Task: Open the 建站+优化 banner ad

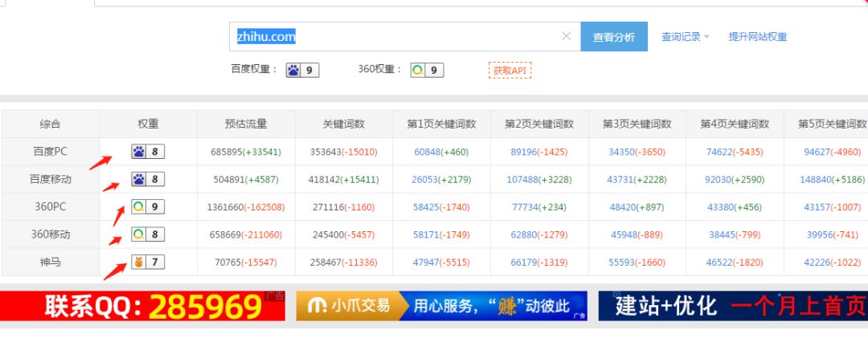Action: pos(733,306)
